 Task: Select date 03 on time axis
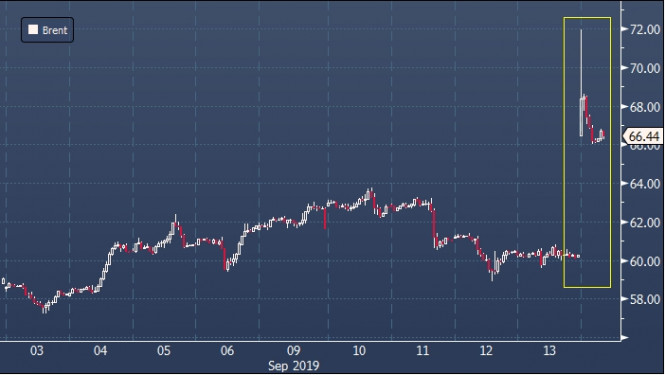click(37, 351)
